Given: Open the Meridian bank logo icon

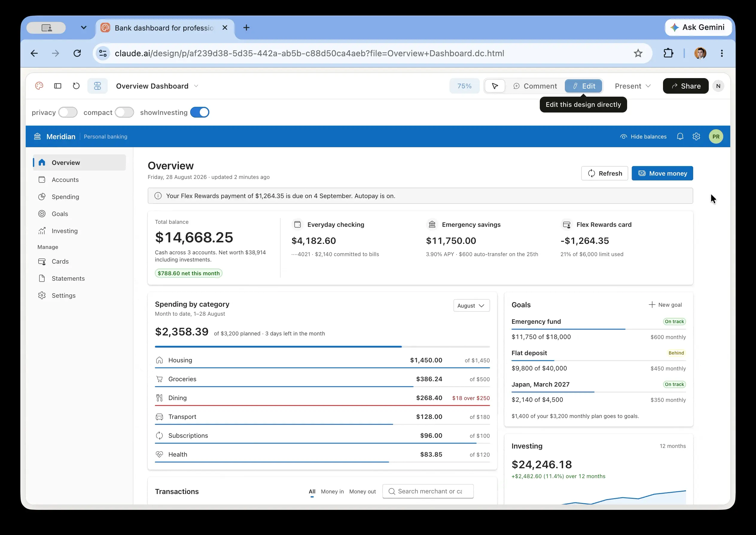Looking at the screenshot, I should (38, 136).
